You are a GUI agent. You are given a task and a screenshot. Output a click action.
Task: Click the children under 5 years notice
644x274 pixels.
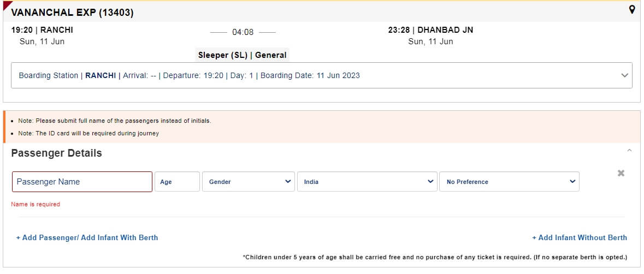click(435, 257)
